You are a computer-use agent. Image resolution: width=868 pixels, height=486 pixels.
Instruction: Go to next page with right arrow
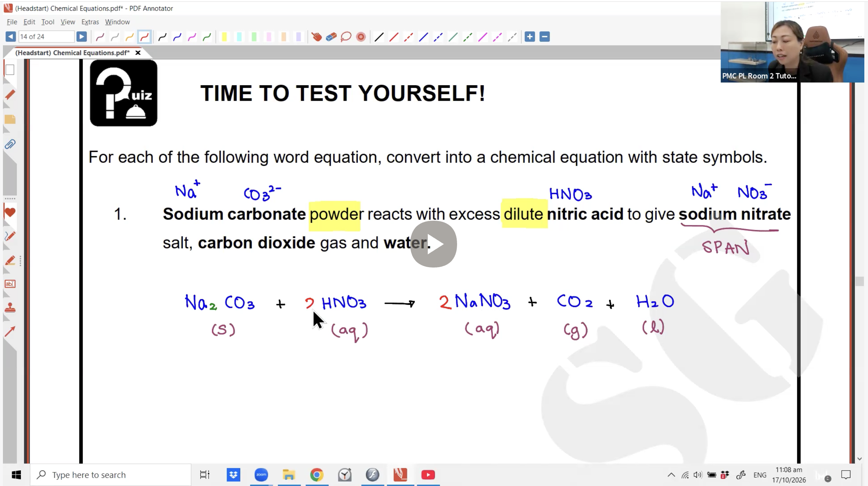click(81, 37)
